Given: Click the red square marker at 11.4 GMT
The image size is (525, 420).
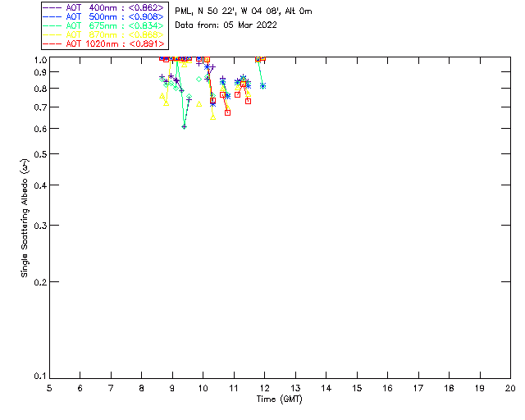Looking at the screenshot, I should 248,101.
